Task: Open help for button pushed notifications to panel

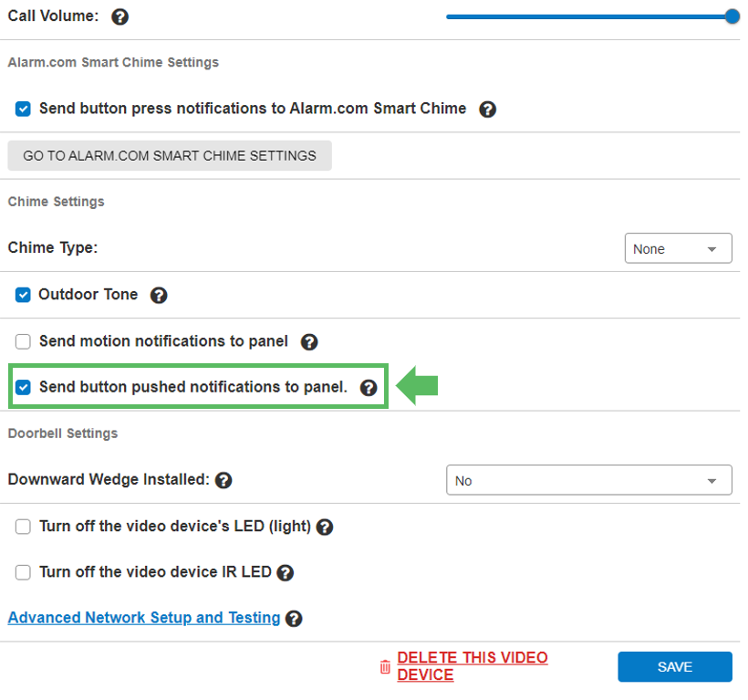Action: (x=369, y=388)
